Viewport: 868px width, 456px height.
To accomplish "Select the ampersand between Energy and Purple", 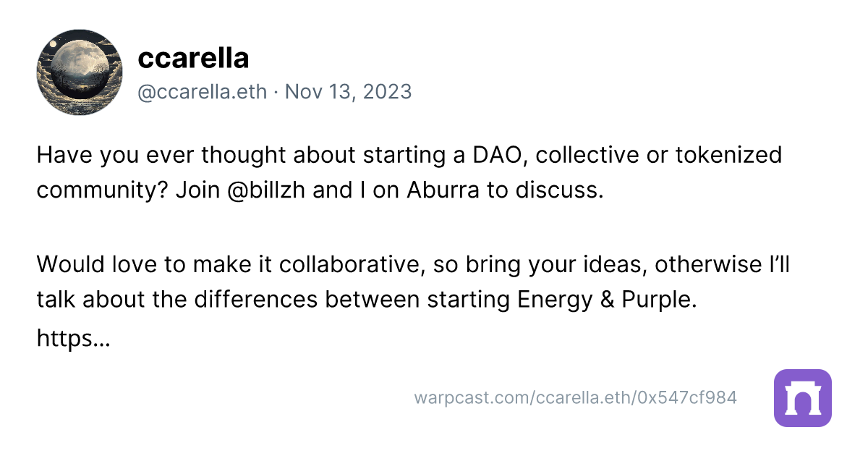I will pyautogui.click(x=607, y=299).
